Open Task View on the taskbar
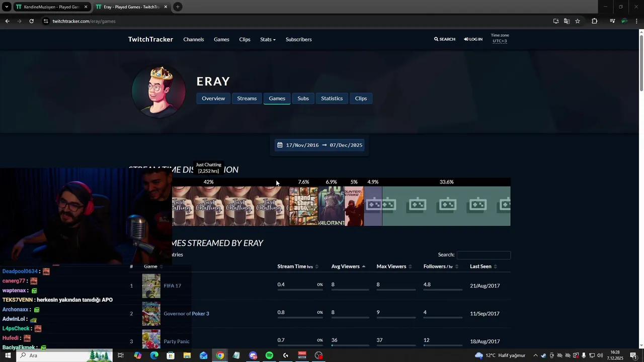This screenshot has width=644, height=362. [121, 355]
